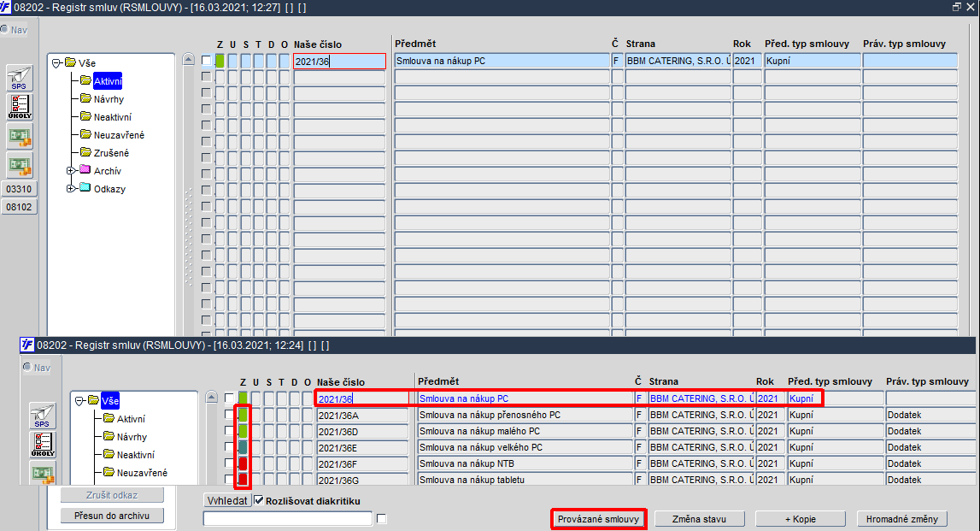The height and width of the screenshot is (531, 980).
Task: Click Přesun do archivu button
Action: click(112, 516)
